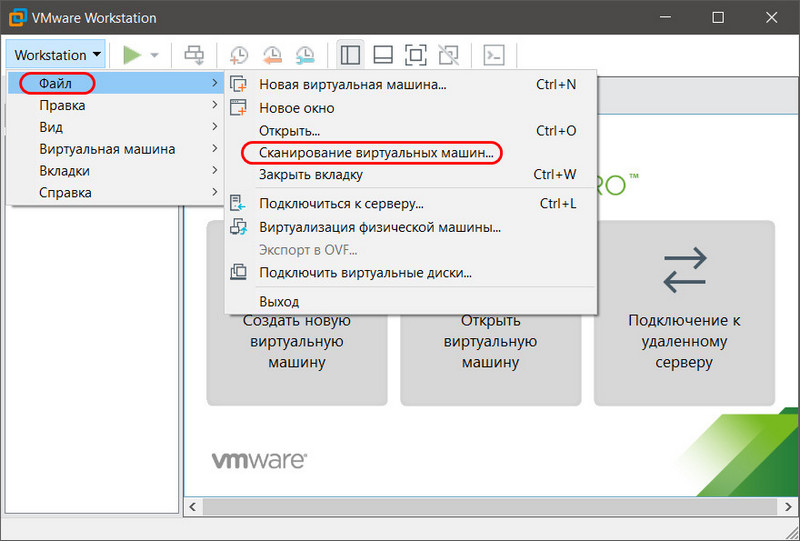The width and height of the screenshot is (800, 541).
Task: Expand the Вид submenu arrow
Action: 215,126
